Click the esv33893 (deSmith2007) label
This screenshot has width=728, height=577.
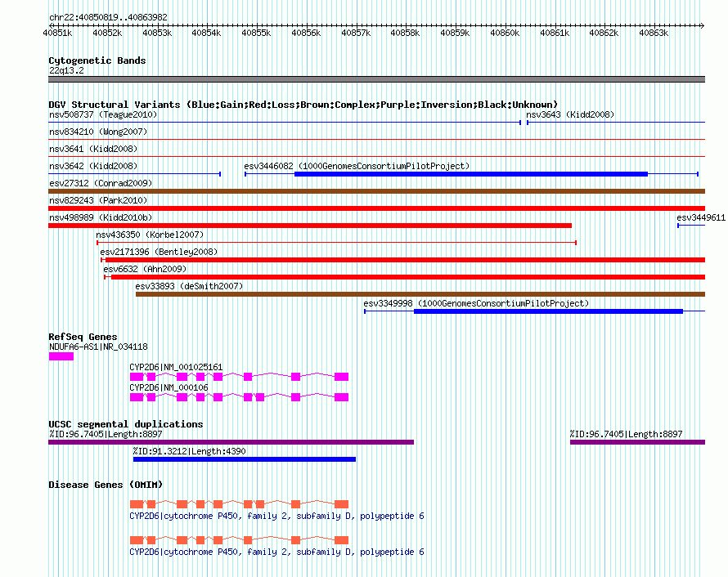(189, 286)
